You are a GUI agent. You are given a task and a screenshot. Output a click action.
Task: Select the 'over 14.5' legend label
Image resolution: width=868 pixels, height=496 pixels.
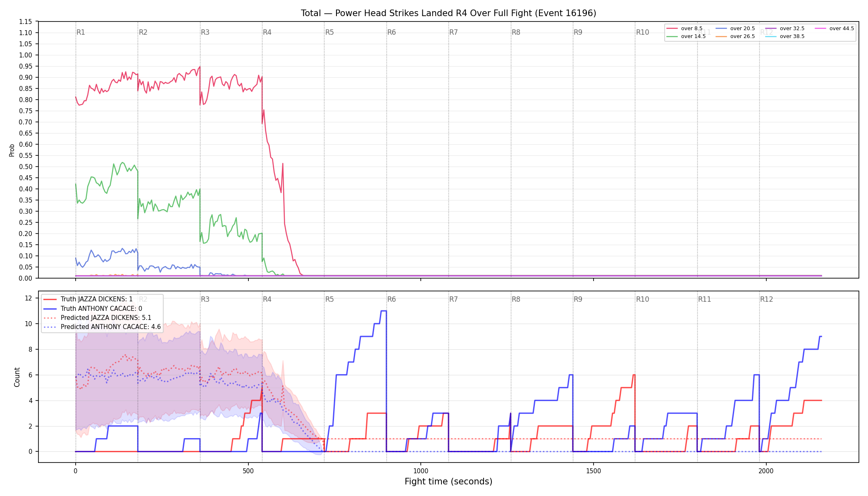(x=693, y=36)
